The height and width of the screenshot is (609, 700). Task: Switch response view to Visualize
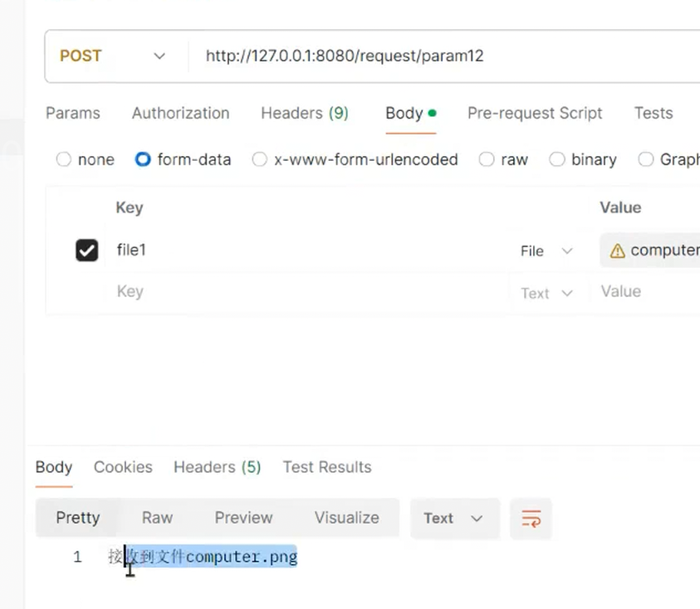[x=347, y=518]
